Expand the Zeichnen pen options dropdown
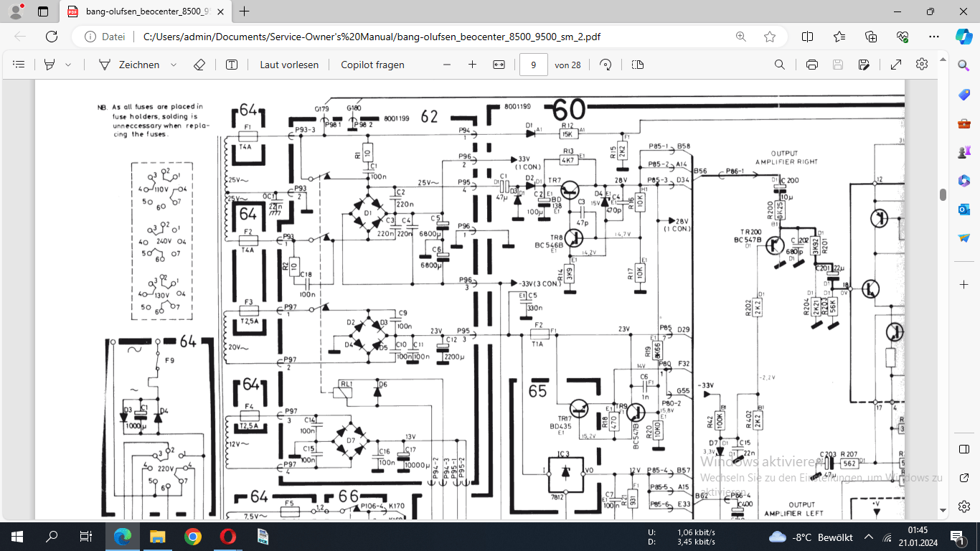The height and width of the screenshot is (551, 980). [174, 65]
